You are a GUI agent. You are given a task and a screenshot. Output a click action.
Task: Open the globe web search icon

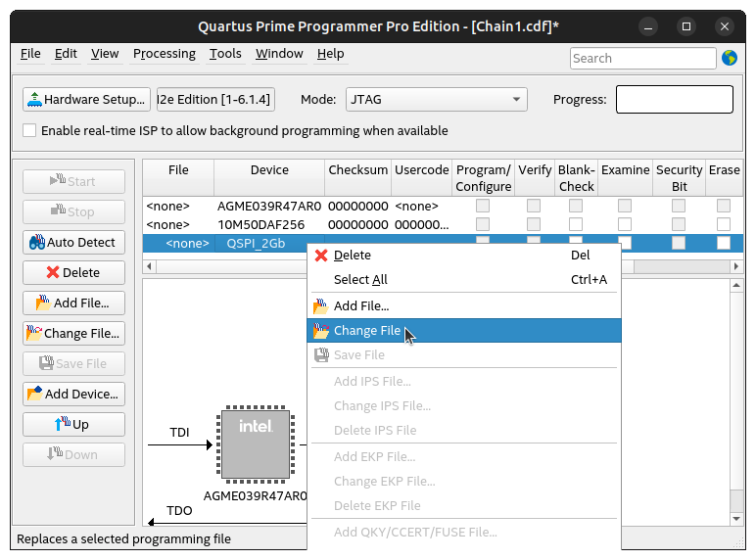coord(730,58)
